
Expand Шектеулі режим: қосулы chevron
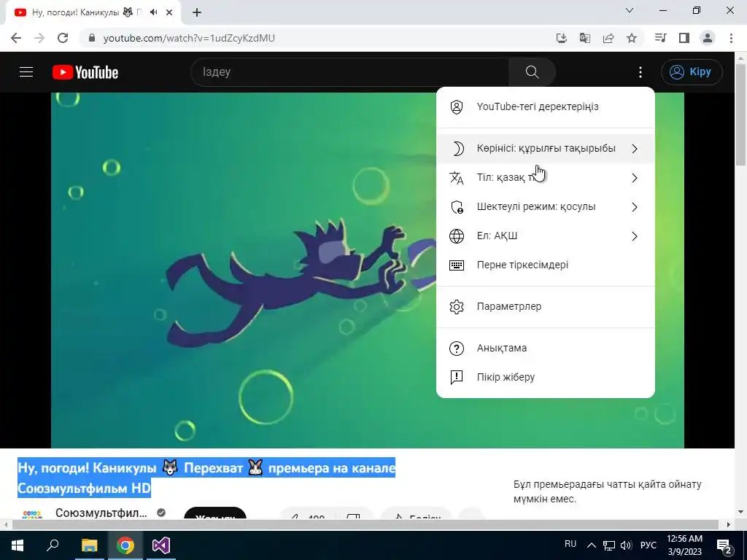[635, 207]
